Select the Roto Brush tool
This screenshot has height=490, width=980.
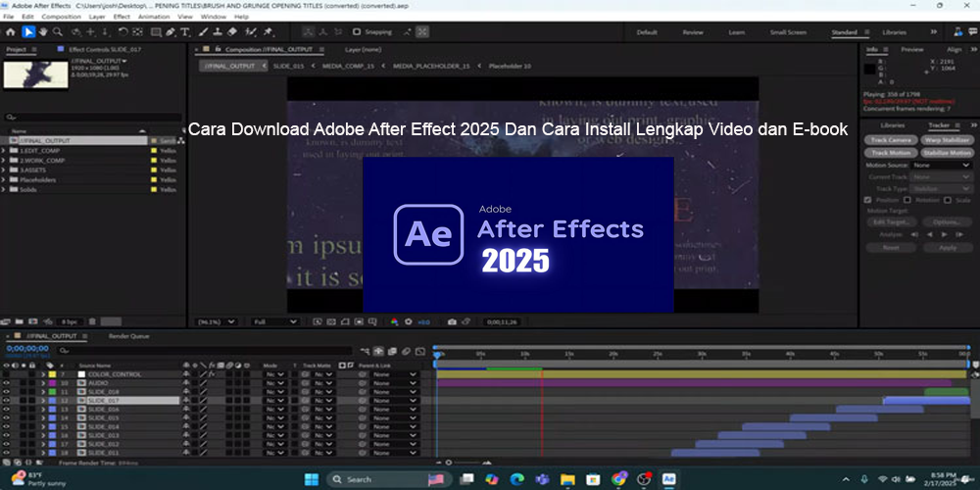tap(251, 32)
